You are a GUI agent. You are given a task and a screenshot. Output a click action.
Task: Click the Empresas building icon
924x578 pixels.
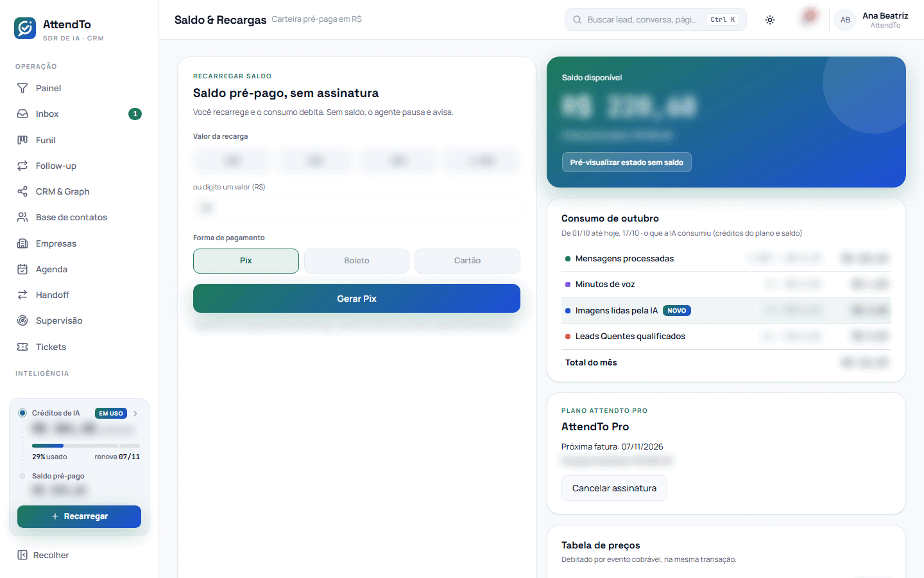(x=22, y=243)
